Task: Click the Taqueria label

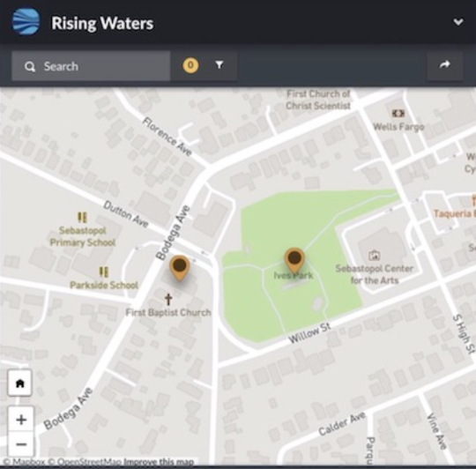Action: tap(455, 213)
